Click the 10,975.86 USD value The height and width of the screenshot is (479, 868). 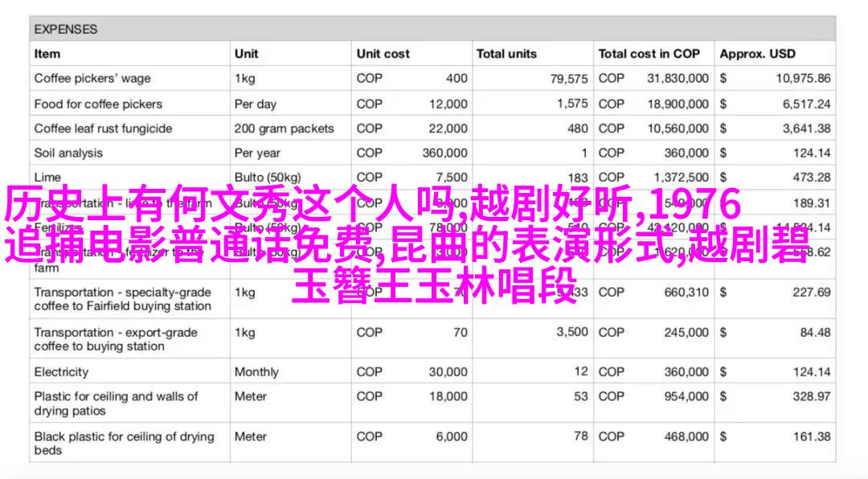(803, 79)
